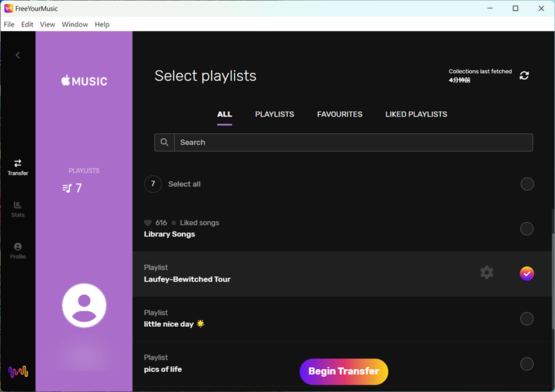
Task: Click the Collections last fetched text
Action: [x=480, y=71]
